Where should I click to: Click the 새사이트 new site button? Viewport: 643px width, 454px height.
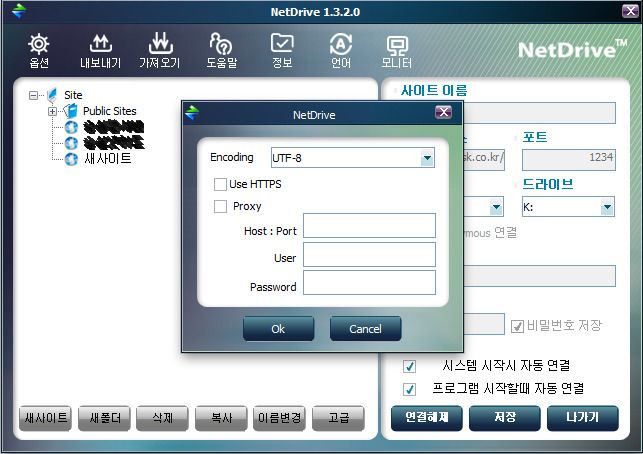pos(46,418)
